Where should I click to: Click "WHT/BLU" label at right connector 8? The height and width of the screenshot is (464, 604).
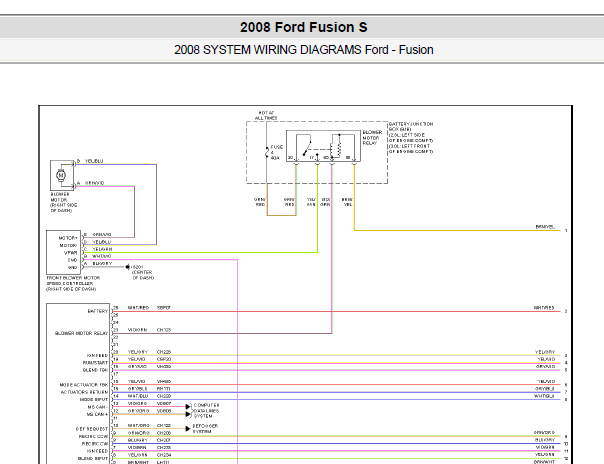coord(544,396)
